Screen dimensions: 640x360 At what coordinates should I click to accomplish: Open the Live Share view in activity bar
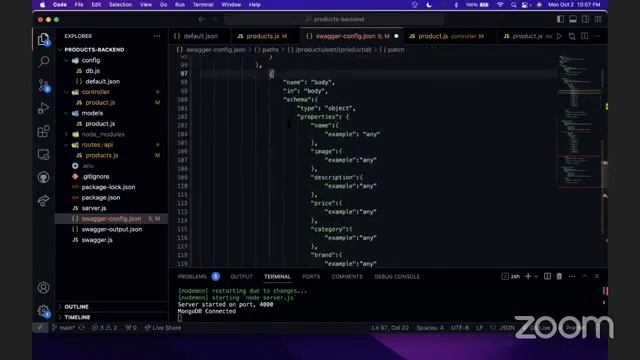click(43, 200)
